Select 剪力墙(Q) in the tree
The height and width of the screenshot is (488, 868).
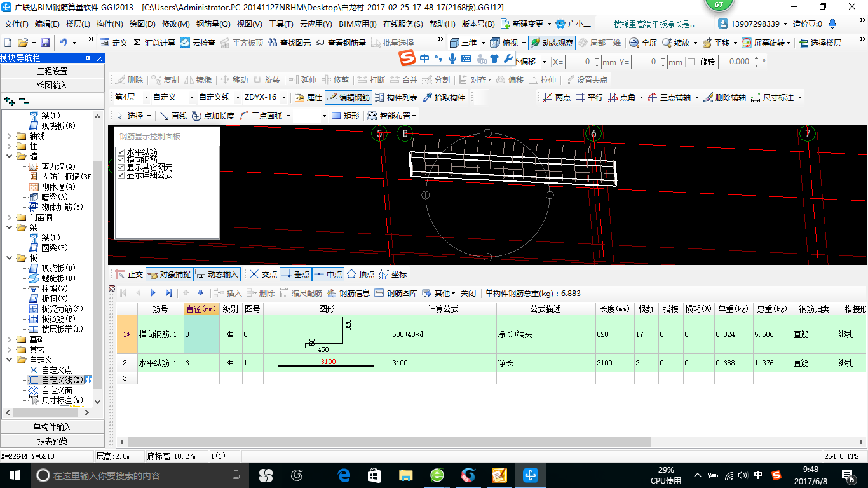(53, 166)
